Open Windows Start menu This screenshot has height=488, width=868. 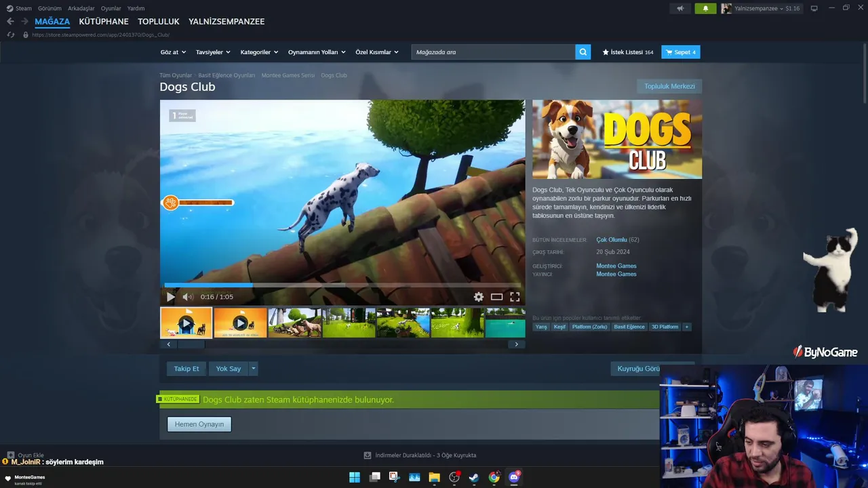point(355,477)
